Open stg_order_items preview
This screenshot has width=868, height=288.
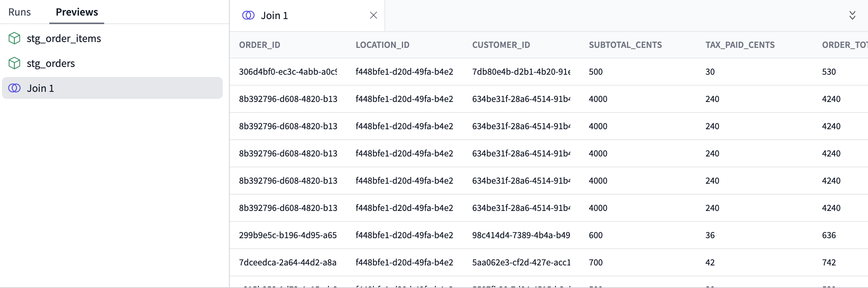pyautogui.click(x=64, y=39)
